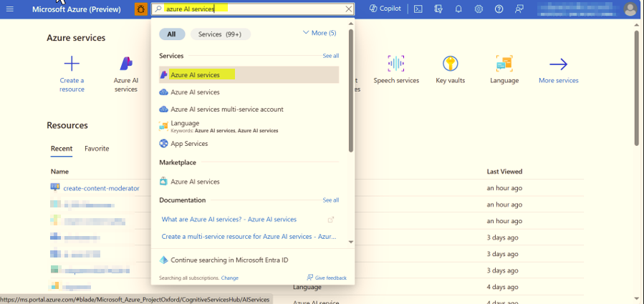The height and width of the screenshot is (304, 644).
Task: Open Copilot in the header
Action: coord(385,9)
